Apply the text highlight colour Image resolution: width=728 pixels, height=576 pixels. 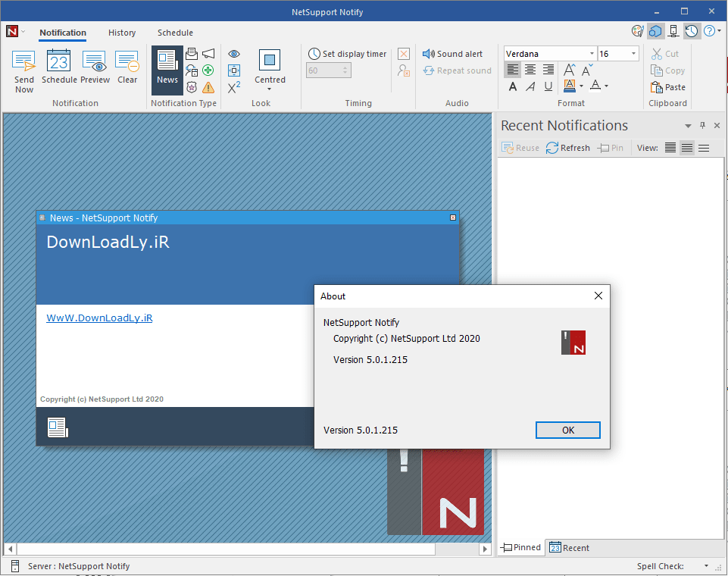[x=569, y=86]
